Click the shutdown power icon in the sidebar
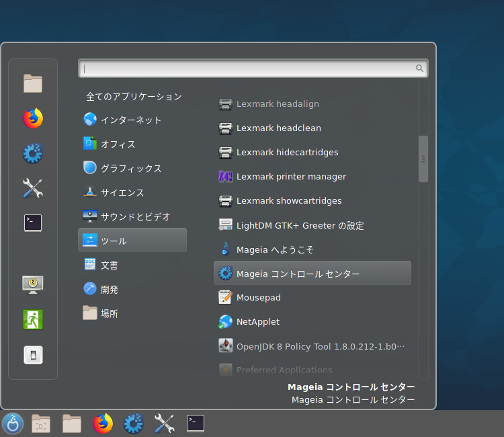 33,355
